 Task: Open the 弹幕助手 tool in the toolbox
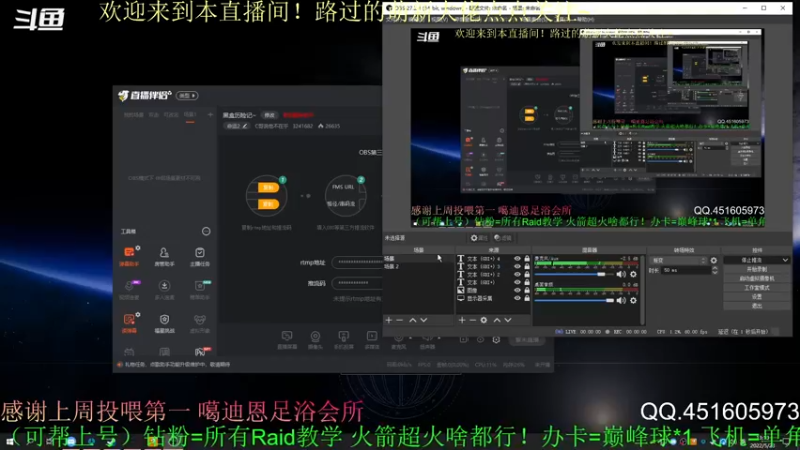[x=129, y=256]
